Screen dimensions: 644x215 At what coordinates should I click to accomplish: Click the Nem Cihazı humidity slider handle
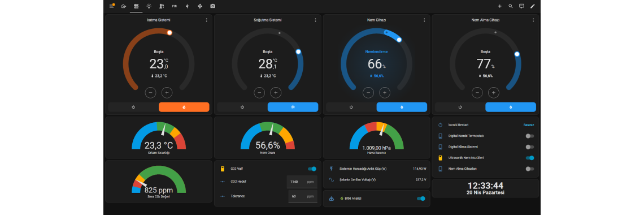click(399, 40)
